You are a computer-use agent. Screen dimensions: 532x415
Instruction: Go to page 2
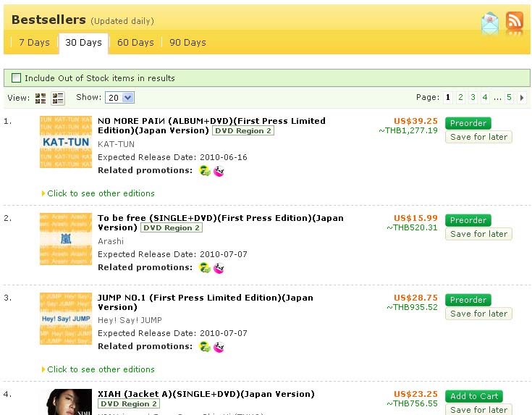point(460,98)
